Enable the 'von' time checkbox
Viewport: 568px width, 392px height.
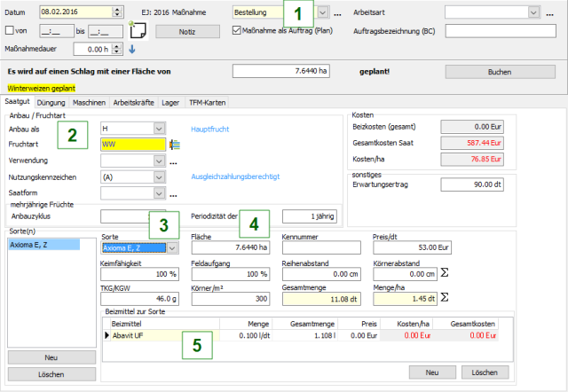click(10, 30)
